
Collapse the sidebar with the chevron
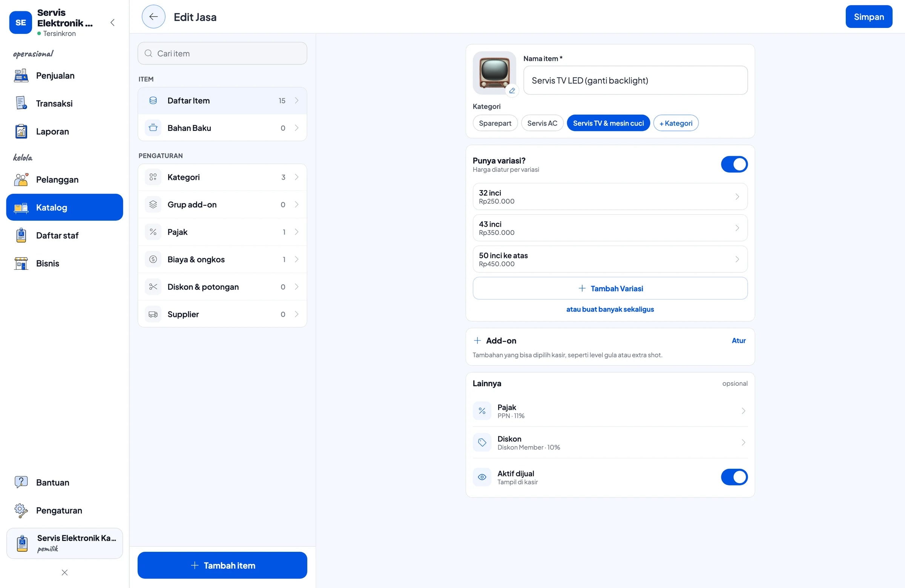[x=112, y=22]
